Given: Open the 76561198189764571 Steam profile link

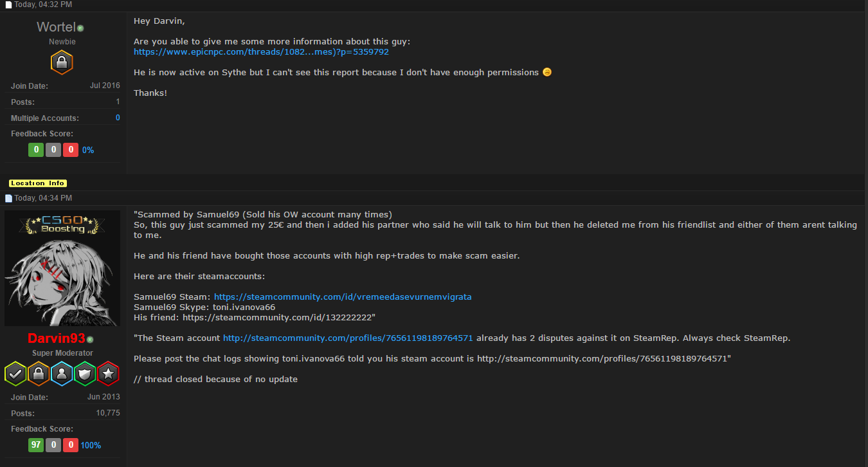Looking at the screenshot, I should [x=348, y=338].
